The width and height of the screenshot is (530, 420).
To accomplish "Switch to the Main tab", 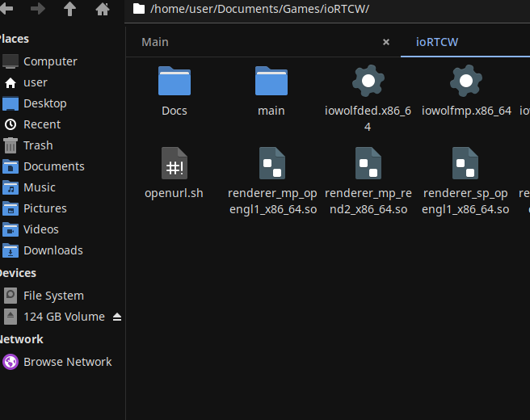I will [x=155, y=42].
